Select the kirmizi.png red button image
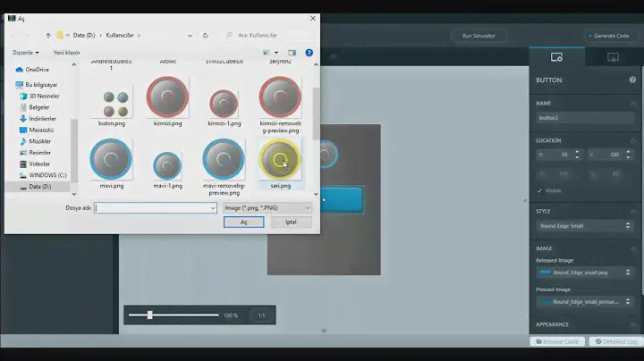The image size is (644, 361). (167, 98)
